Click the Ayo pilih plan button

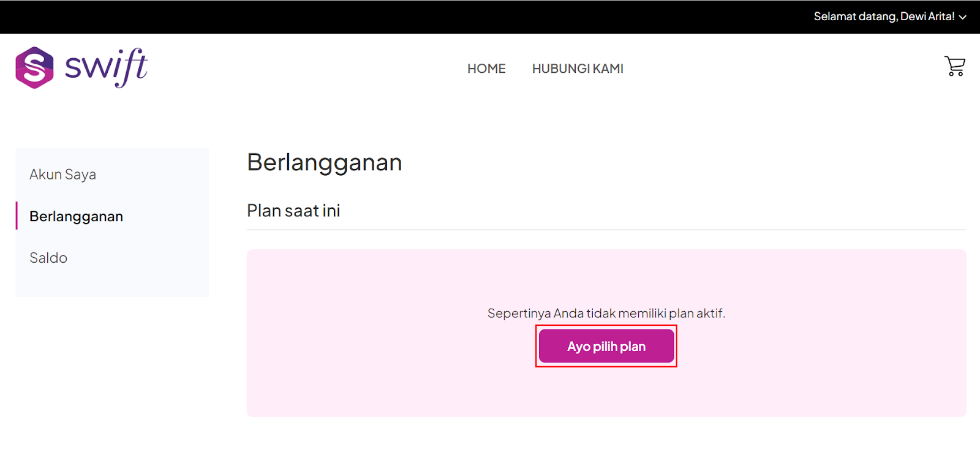tap(606, 346)
